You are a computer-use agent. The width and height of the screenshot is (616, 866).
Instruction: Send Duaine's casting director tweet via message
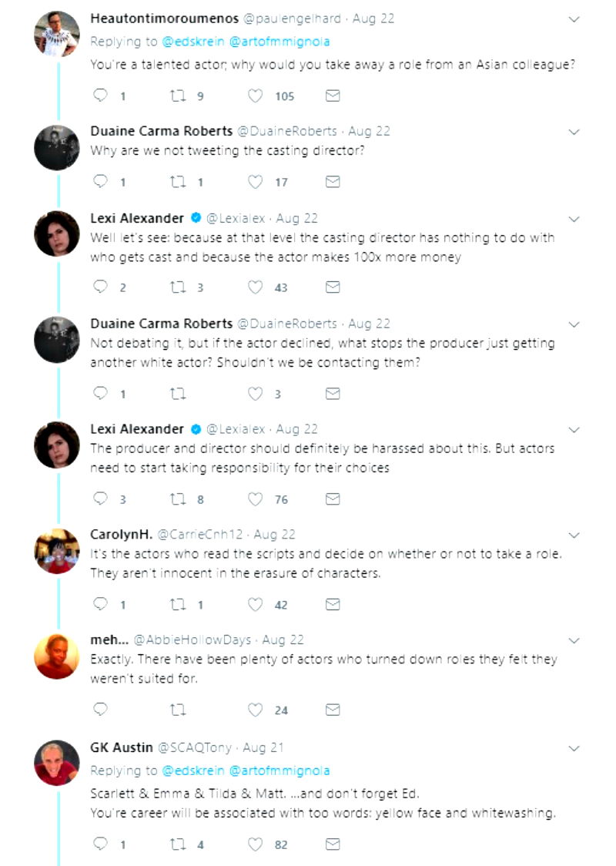[x=333, y=182]
